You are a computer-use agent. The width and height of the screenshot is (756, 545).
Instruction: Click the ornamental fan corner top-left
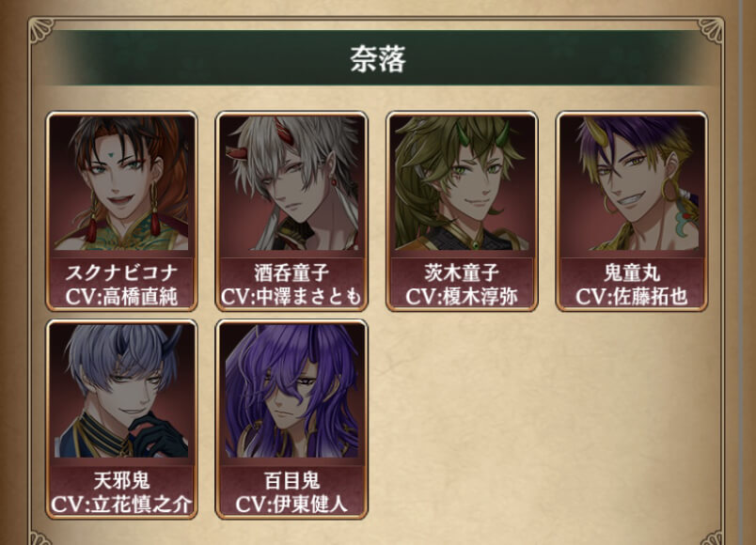click(41, 30)
